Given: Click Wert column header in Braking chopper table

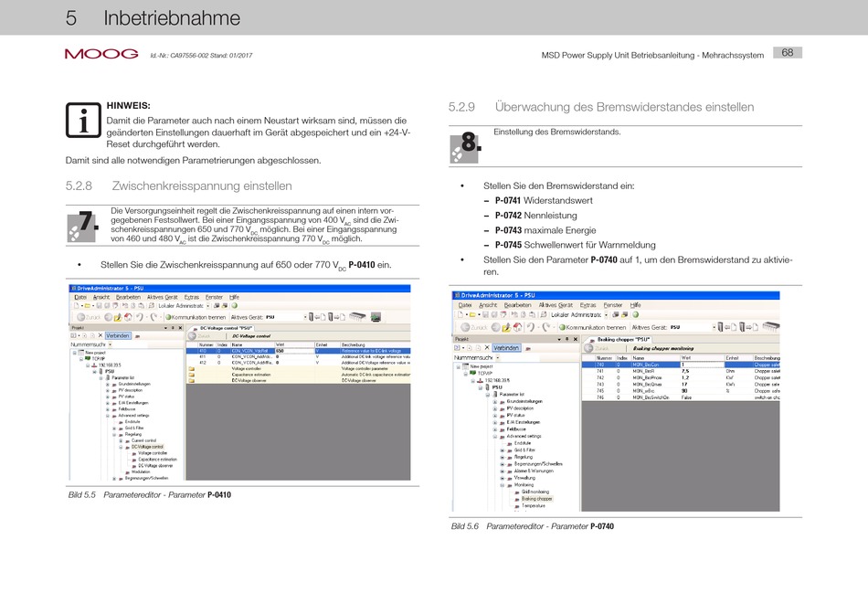Looking at the screenshot, I should coord(702,357).
